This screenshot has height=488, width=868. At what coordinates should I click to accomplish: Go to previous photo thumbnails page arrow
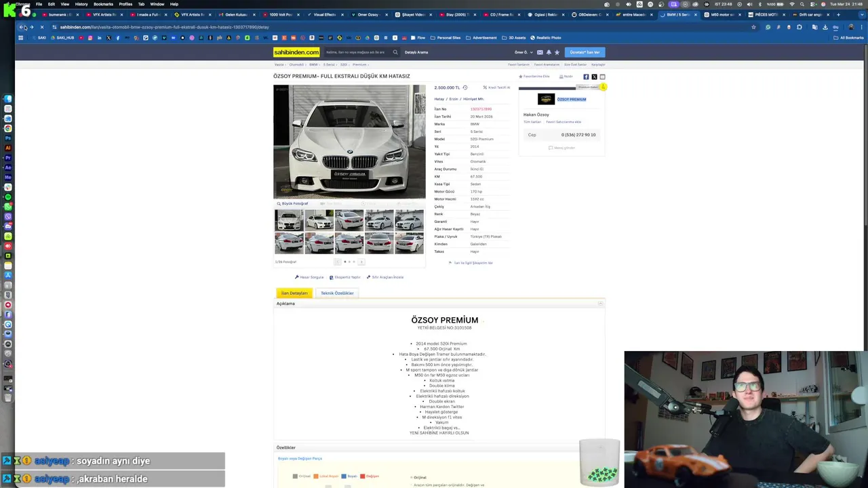pos(337,262)
